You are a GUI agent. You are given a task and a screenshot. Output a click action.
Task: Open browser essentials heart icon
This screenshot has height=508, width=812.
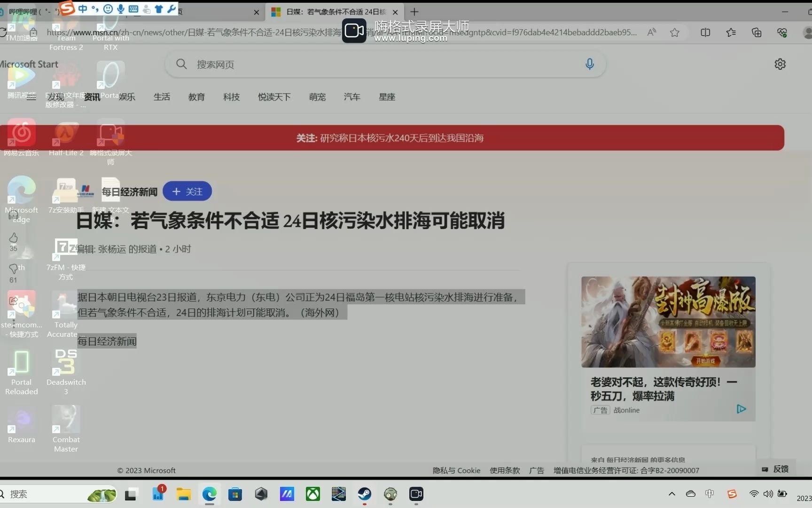[782, 32]
